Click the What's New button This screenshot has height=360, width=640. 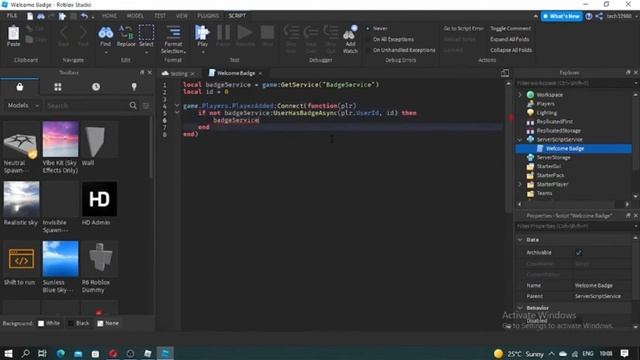(x=561, y=16)
